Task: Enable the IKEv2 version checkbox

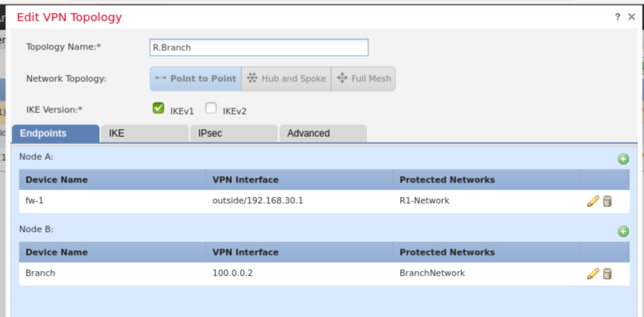Action: pos(211,109)
